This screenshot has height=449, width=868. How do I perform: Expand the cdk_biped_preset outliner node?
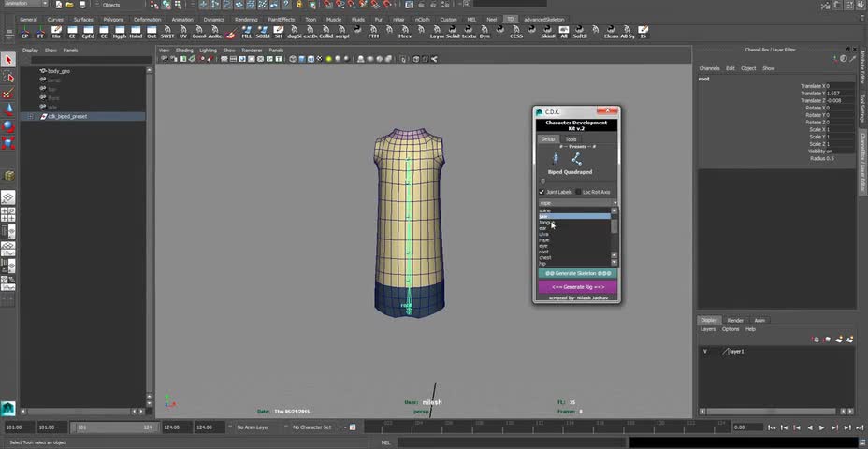(x=31, y=117)
